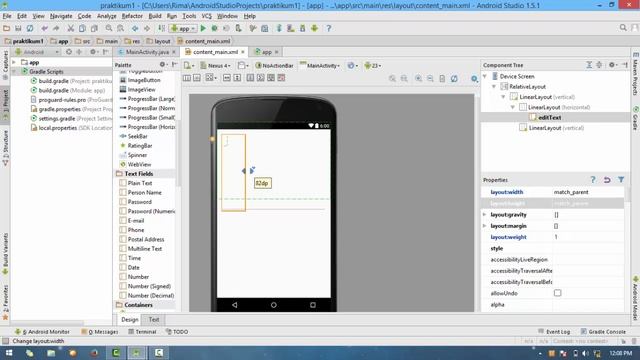Click the Component Tree expand all icon

click(589, 65)
